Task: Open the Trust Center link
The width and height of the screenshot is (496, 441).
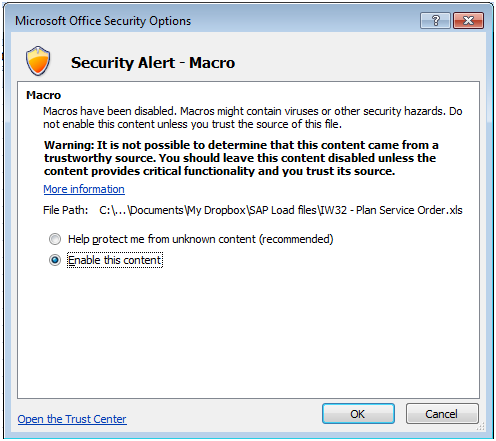Action: [x=72, y=419]
